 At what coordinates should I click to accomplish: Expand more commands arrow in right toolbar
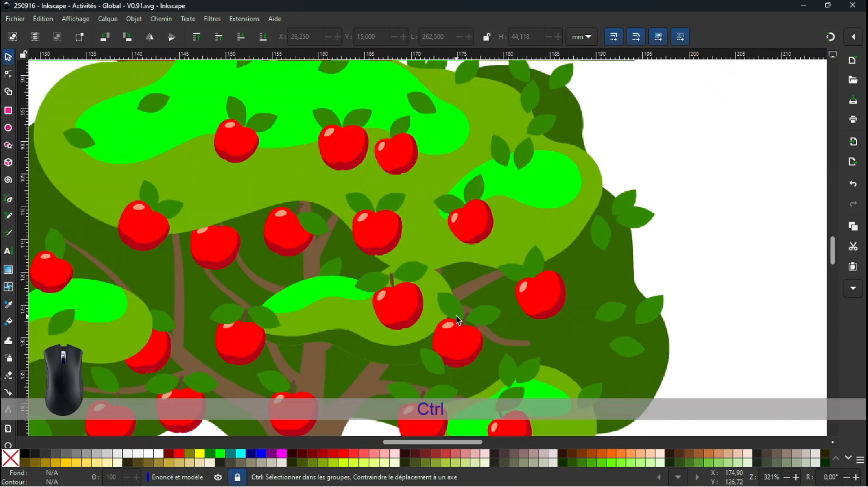click(x=853, y=288)
